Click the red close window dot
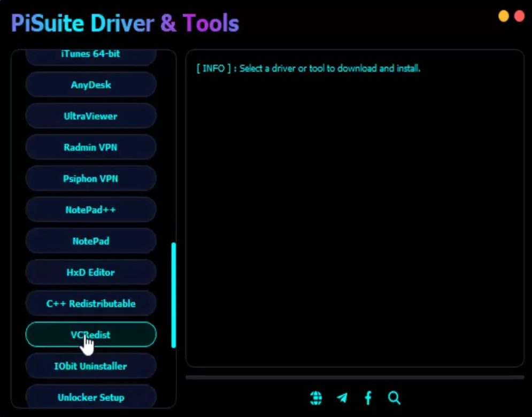This screenshot has height=417, width=532. [x=520, y=16]
